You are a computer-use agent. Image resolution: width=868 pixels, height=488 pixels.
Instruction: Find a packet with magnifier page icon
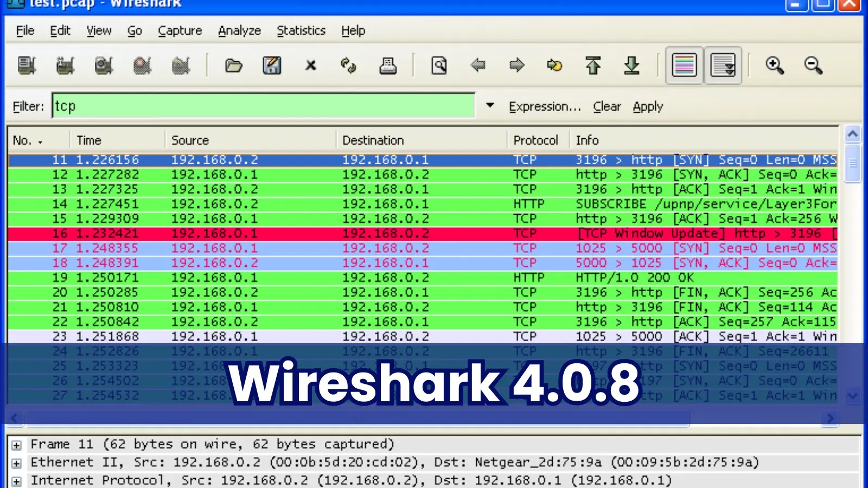click(x=439, y=66)
